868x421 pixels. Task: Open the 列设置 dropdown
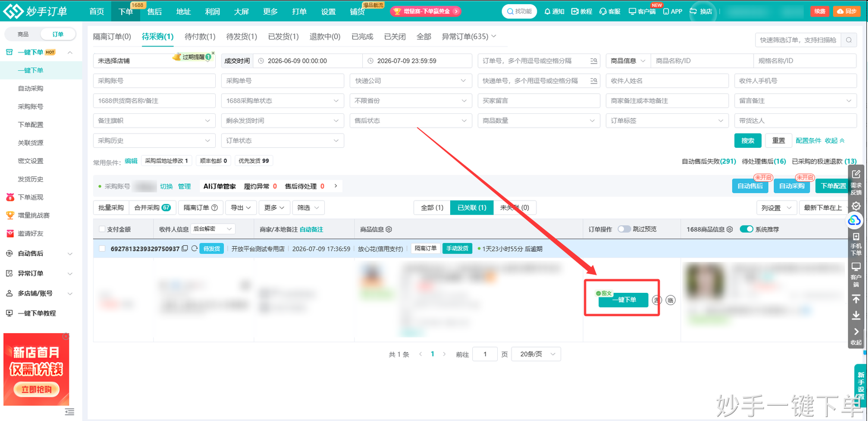[x=776, y=208]
